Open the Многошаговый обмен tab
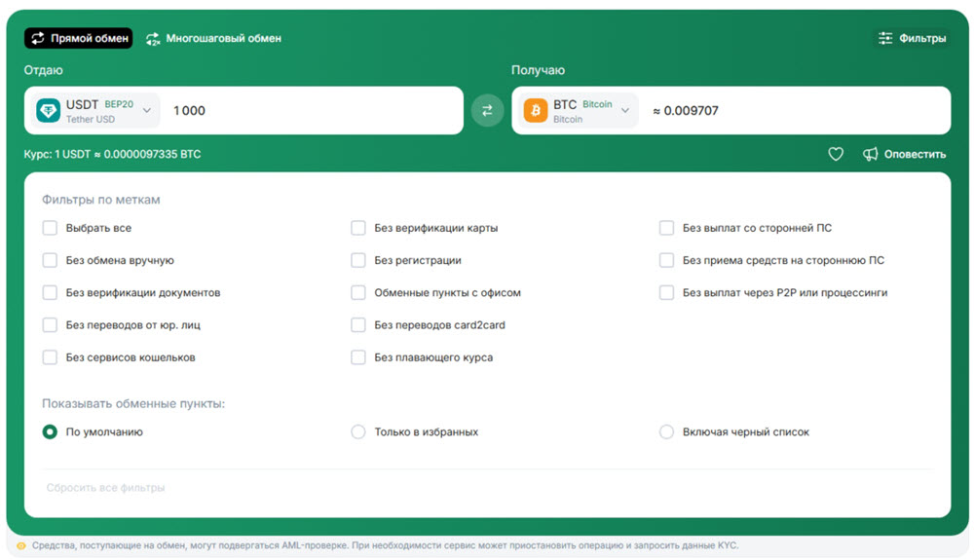The width and height of the screenshot is (974, 560). coord(213,39)
